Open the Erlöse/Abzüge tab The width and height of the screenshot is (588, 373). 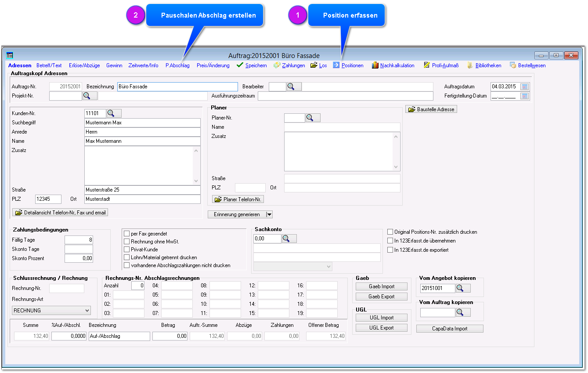(x=84, y=65)
